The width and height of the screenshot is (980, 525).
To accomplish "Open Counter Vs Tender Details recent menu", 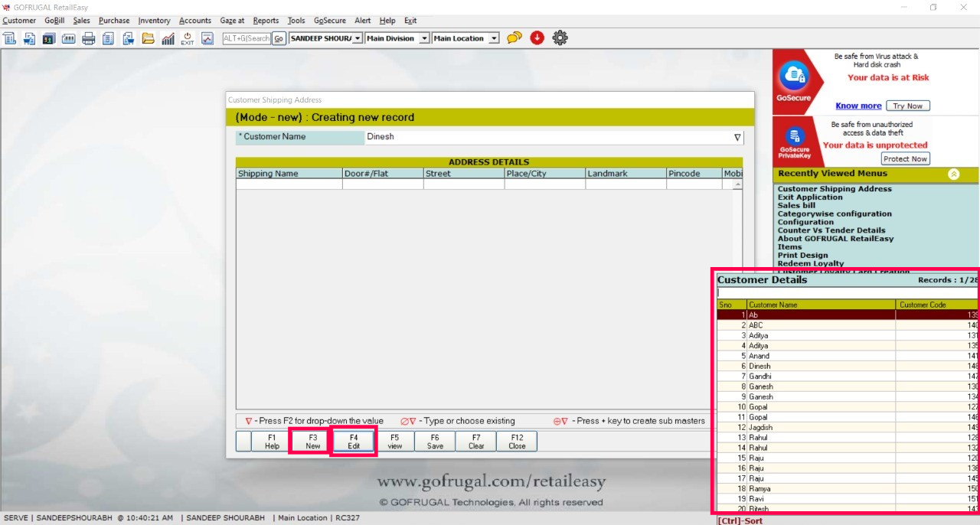I will pyautogui.click(x=831, y=230).
